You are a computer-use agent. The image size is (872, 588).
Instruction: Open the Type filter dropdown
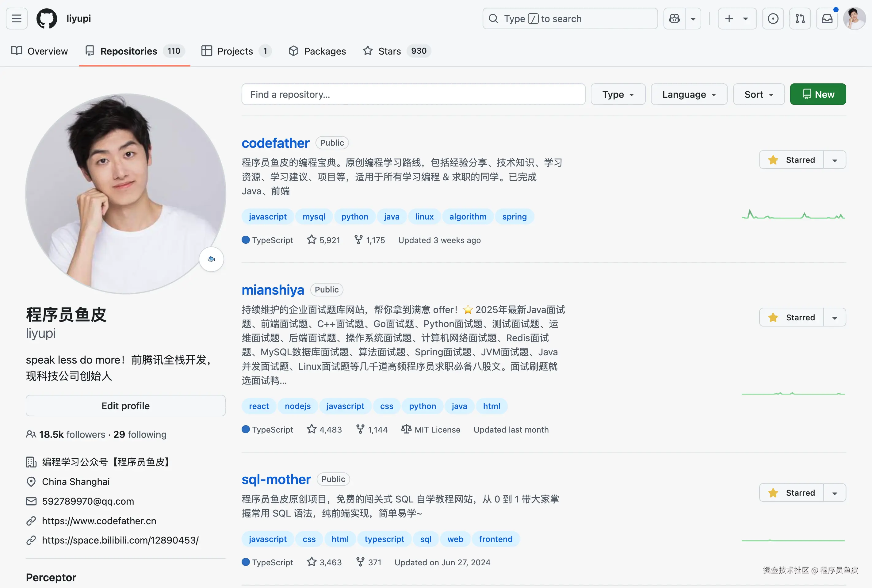coord(618,94)
